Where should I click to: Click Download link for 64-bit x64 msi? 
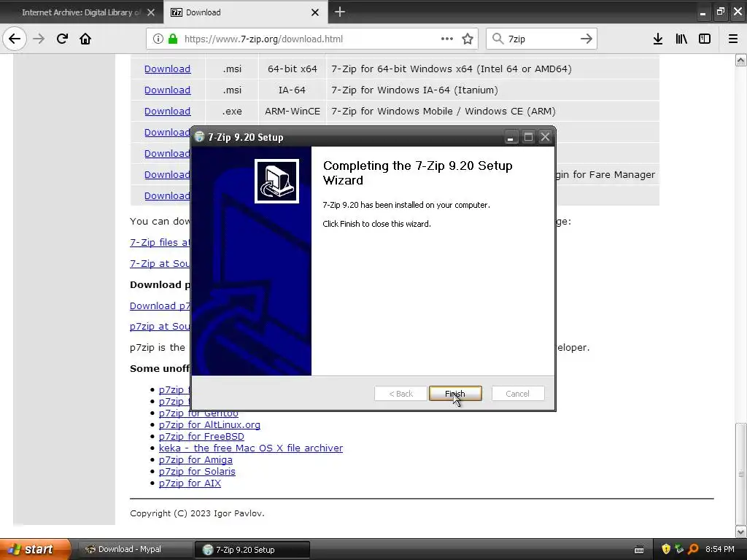(167, 69)
